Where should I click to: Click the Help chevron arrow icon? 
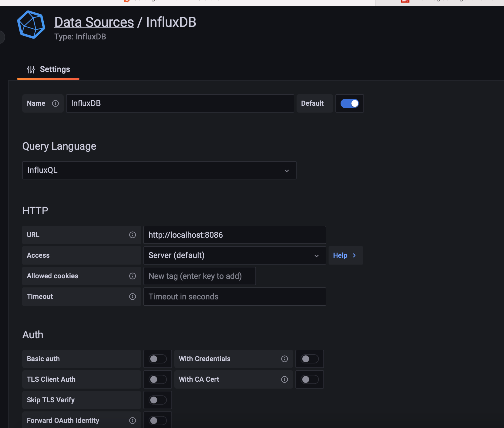(354, 255)
